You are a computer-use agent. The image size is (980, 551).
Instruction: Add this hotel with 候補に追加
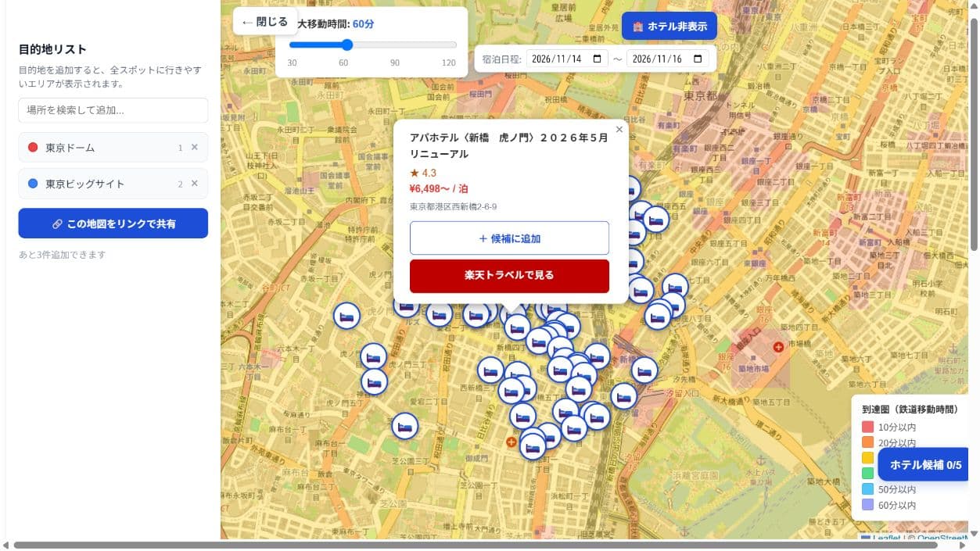click(x=509, y=238)
